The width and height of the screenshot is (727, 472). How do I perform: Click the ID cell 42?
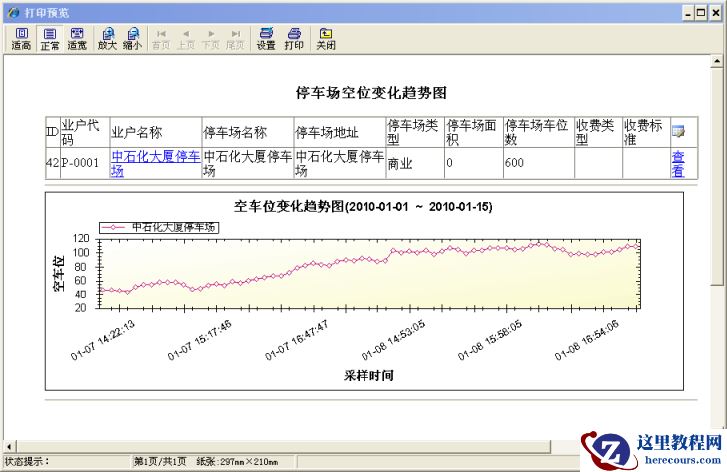[52, 163]
